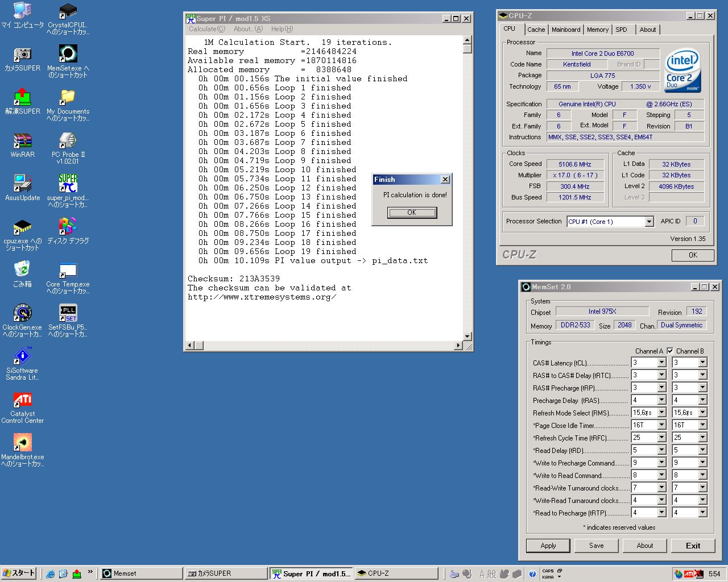728x582 pixels.
Task: Click Exit button in MemSet
Action: pyautogui.click(x=693, y=546)
